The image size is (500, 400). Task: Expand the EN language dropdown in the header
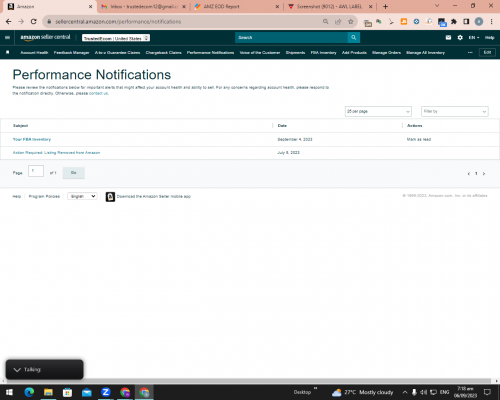tap(474, 38)
